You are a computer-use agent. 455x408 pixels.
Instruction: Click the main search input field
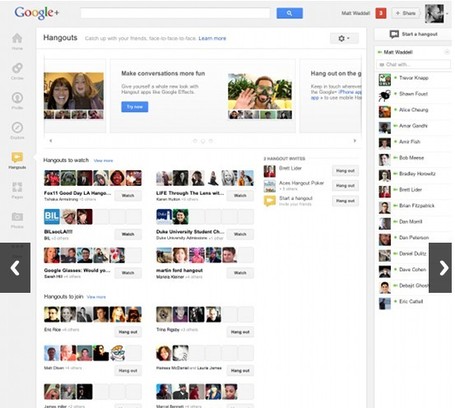tap(175, 13)
